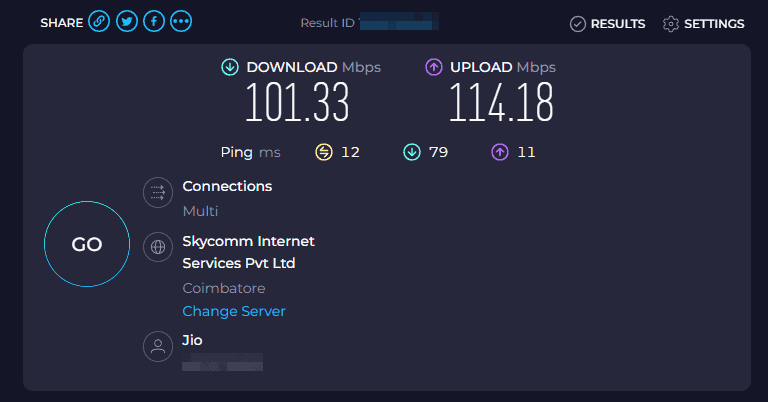Click the server globe icon
768x402 pixels.
click(x=158, y=247)
